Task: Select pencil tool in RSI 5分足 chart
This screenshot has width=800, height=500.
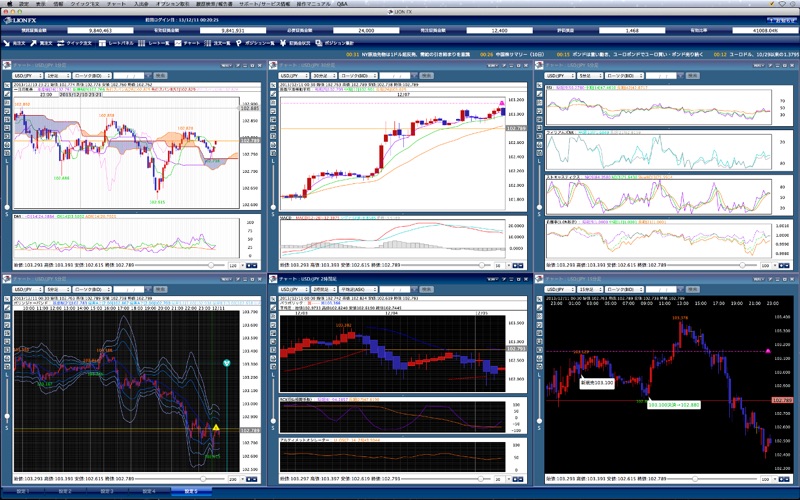Action: [x=540, y=94]
